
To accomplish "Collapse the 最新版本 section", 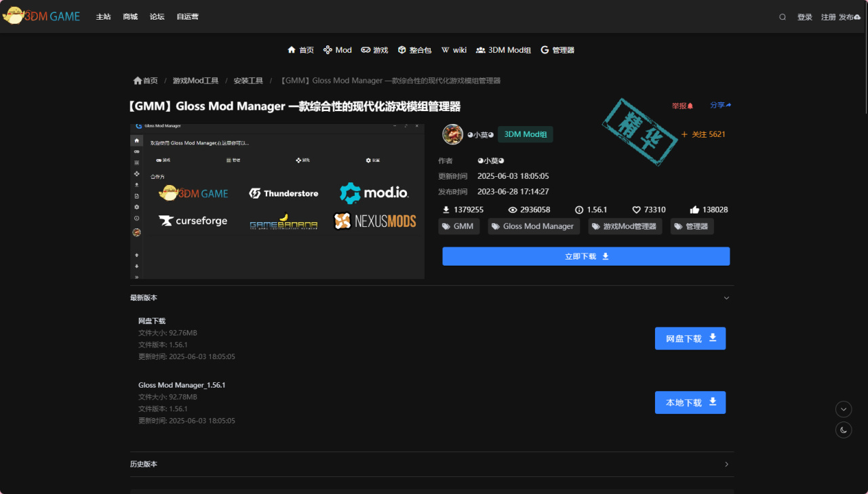I will pyautogui.click(x=432, y=297).
